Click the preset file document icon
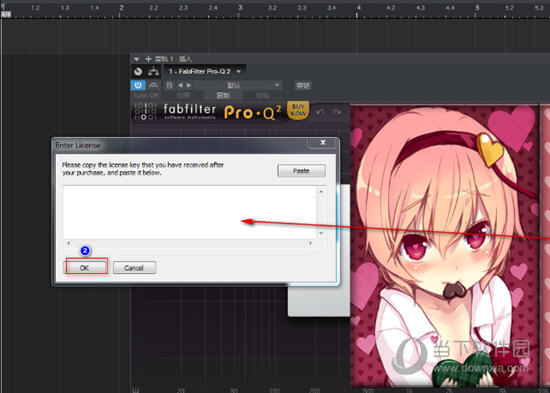The image size is (550, 393). (x=169, y=85)
